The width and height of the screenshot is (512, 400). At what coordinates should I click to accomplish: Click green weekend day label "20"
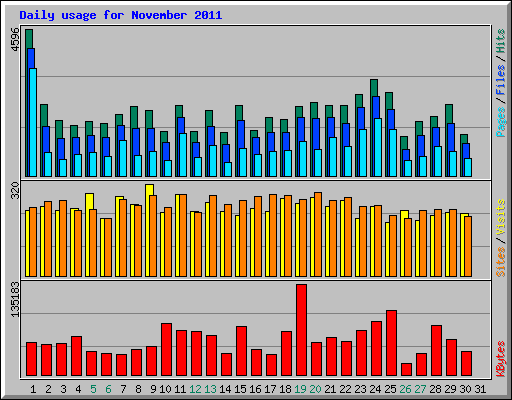pyautogui.click(x=315, y=389)
